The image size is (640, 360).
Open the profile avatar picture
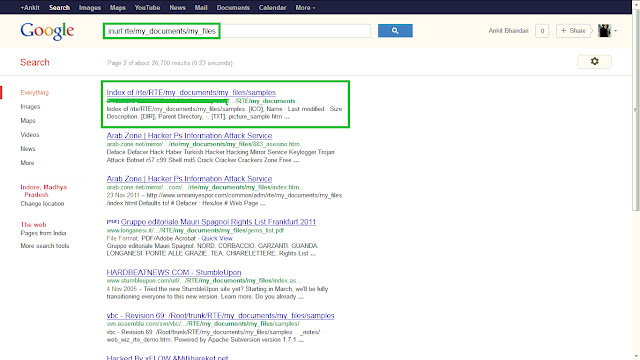tap(604, 31)
